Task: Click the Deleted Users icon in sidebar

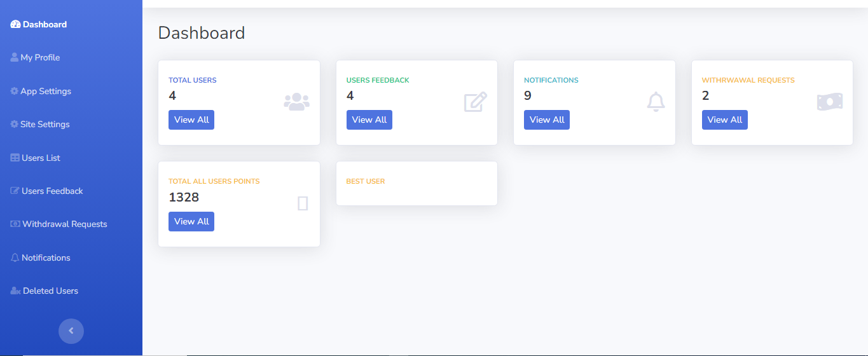Action: coord(16,291)
